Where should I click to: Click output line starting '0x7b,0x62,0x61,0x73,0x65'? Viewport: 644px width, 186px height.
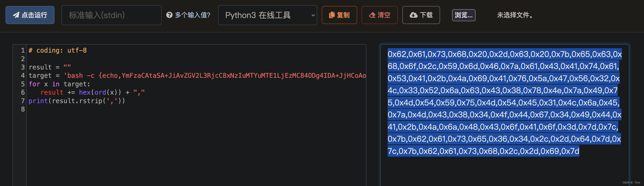click(504, 139)
